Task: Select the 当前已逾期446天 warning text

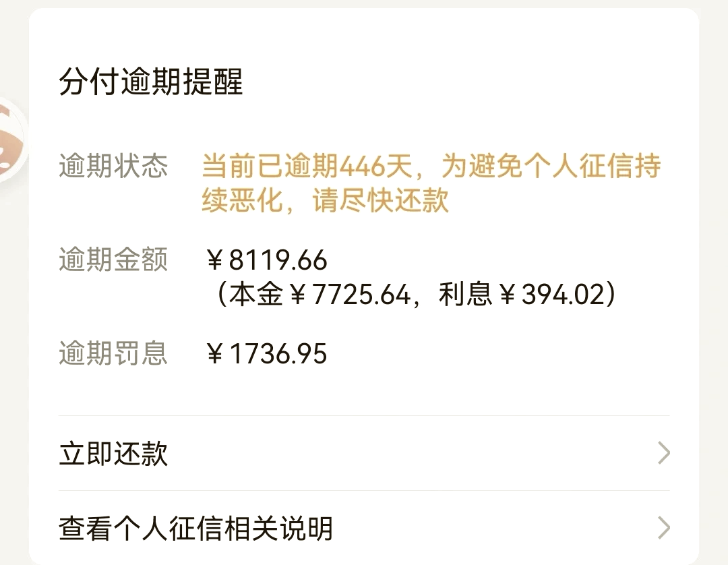Action: pos(307,166)
